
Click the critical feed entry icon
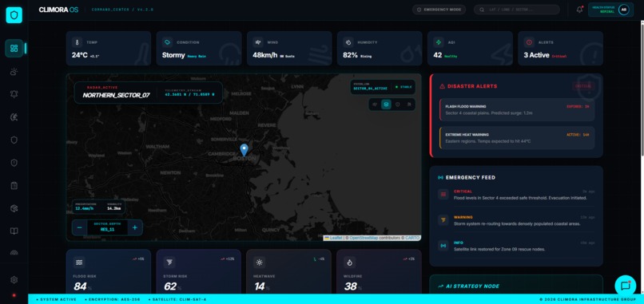click(x=443, y=195)
